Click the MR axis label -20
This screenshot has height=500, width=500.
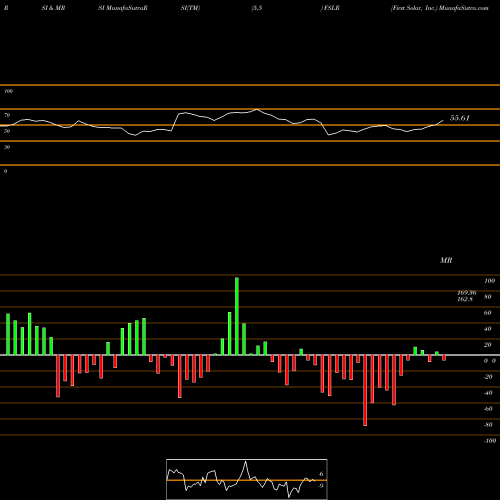click(x=488, y=377)
